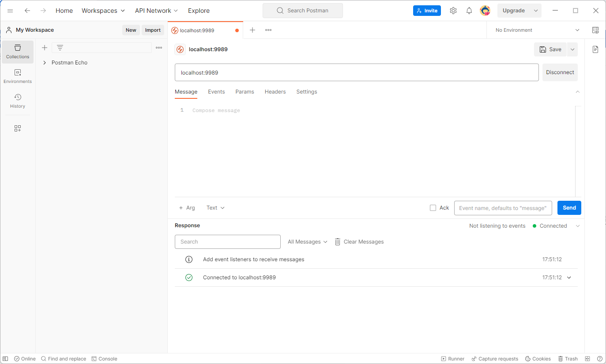The width and height of the screenshot is (606, 364).
Task: Click the Online status indicator
Action: pos(25,359)
